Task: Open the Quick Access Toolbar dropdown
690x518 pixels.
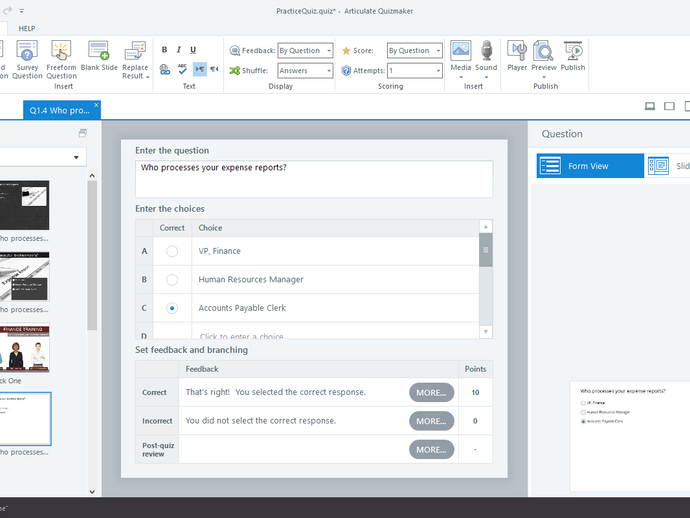Action: coord(21,11)
